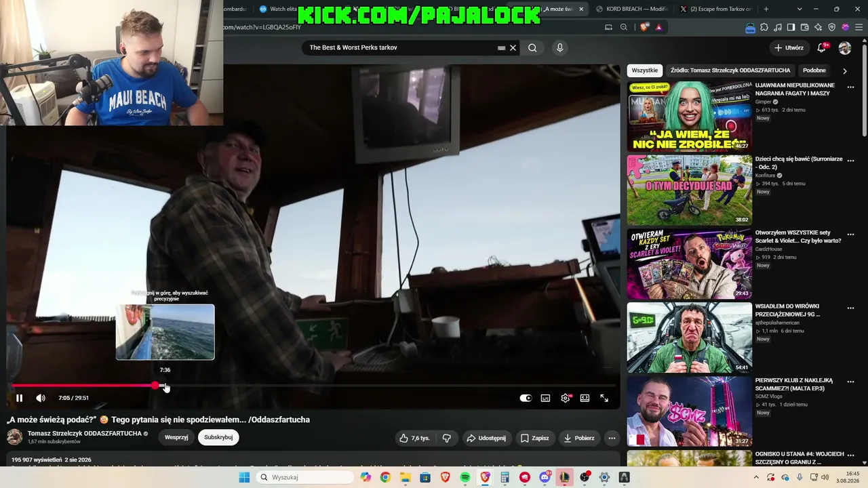Open the channel avatar under the video
868x488 pixels.
(14, 437)
